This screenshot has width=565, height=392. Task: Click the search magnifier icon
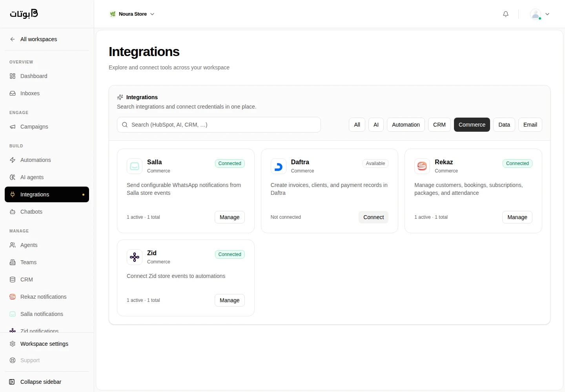point(125,125)
